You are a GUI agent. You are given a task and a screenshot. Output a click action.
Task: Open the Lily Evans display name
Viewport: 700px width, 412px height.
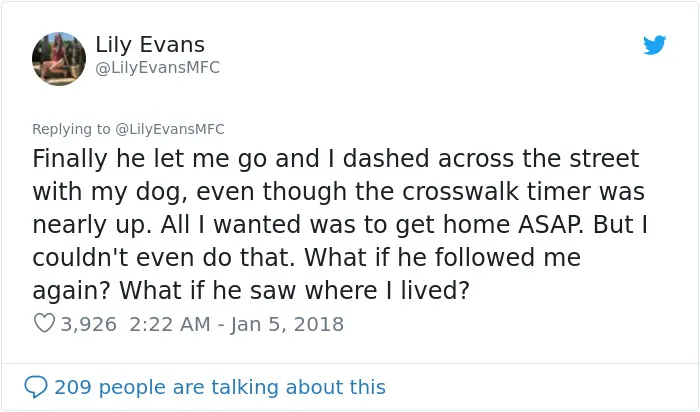(x=150, y=44)
